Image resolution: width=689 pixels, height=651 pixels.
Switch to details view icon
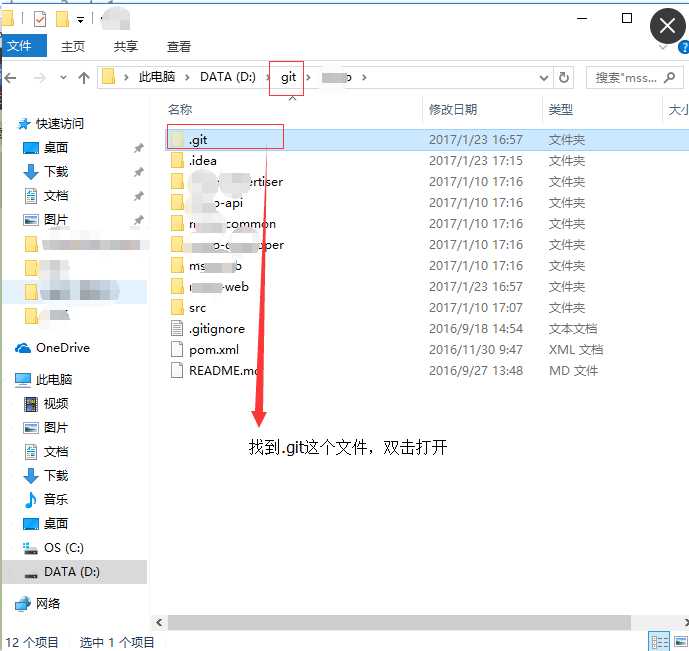(x=659, y=642)
